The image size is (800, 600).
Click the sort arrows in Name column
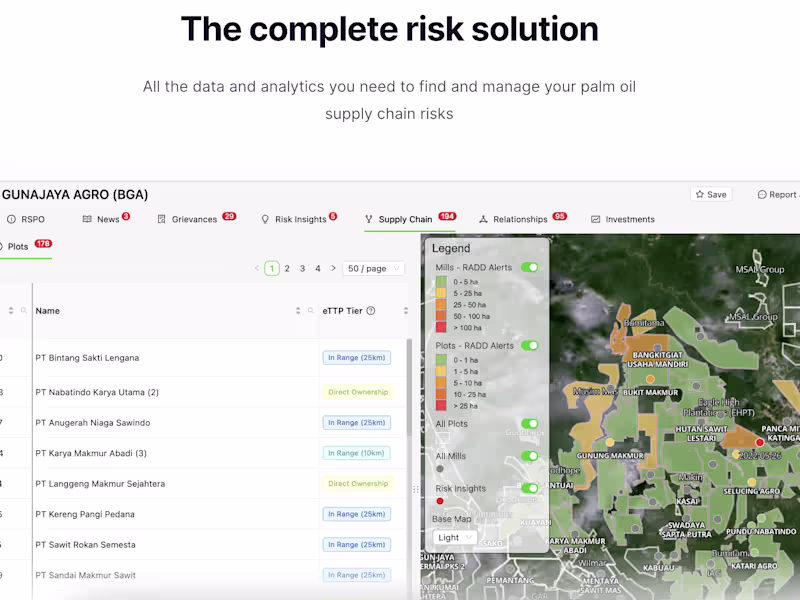pos(298,311)
